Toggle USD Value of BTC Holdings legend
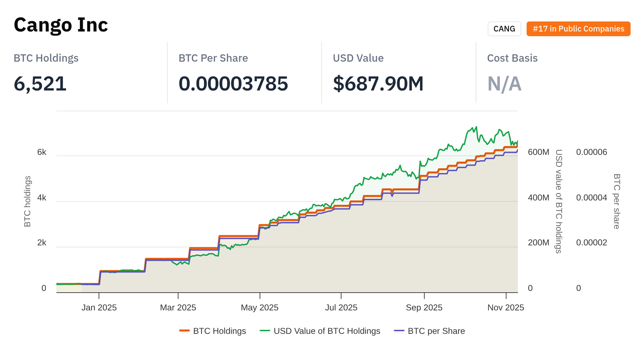 [x=327, y=331]
